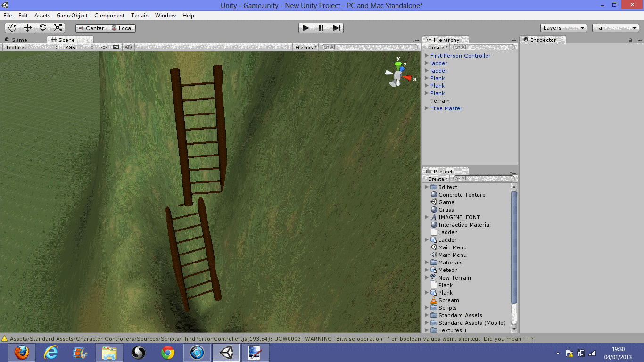The width and height of the screenshot is (644, 362).
Task: Open the GameObject menu
Action: pyautogui.click(x=72, y=16)
